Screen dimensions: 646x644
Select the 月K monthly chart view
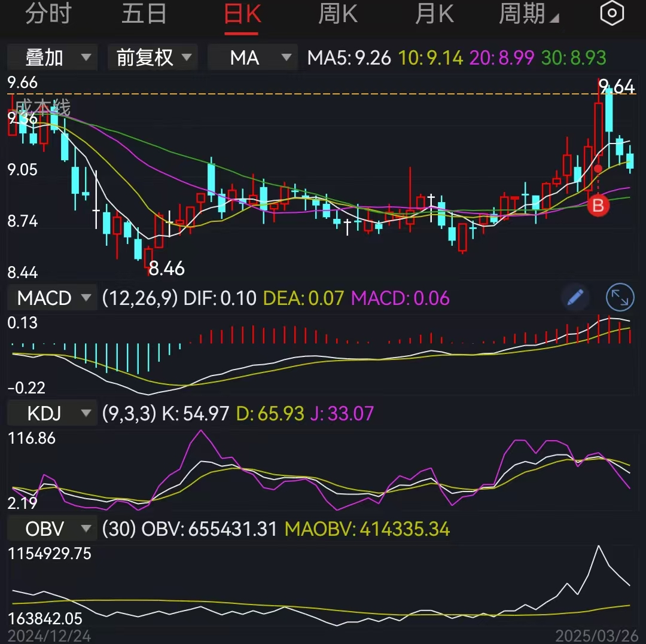click(x=434, y=13)
